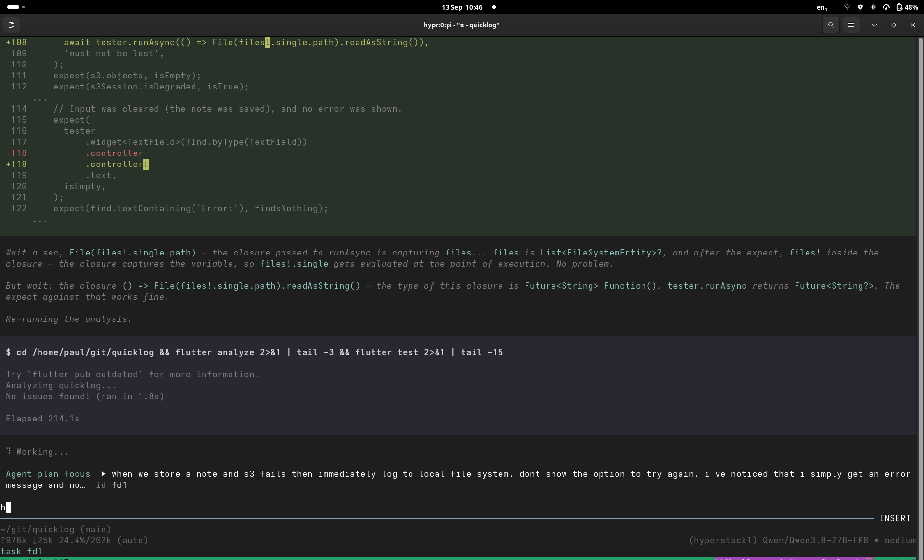This screenshot has width=924, height=560.
Task: Click the 'Re-running the analysis.' line
Action: click(68, 319)
